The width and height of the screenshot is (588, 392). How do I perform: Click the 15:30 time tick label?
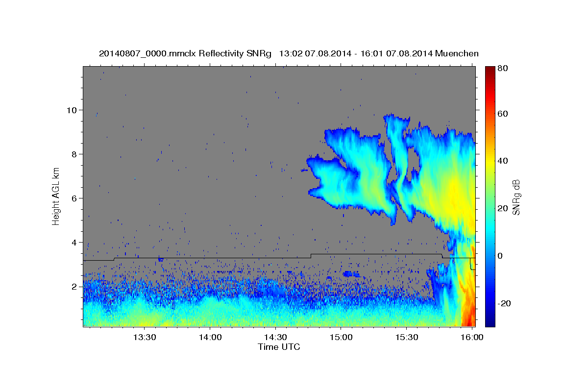click(406, 338)
